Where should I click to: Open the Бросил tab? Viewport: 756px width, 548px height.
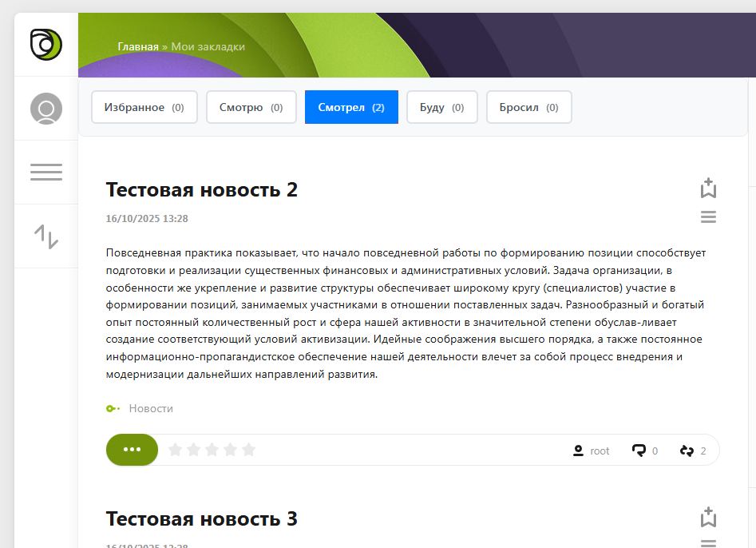528,107
